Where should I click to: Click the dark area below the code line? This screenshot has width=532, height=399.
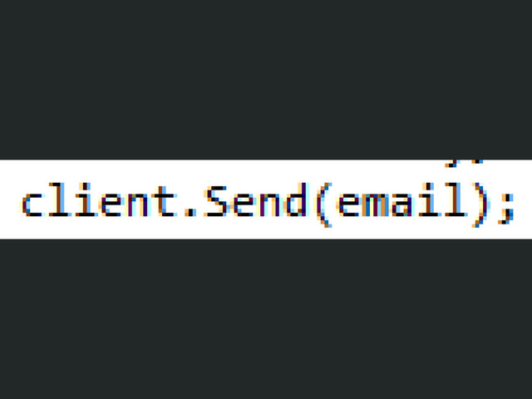pyautogui.click(x=266, y=319)
